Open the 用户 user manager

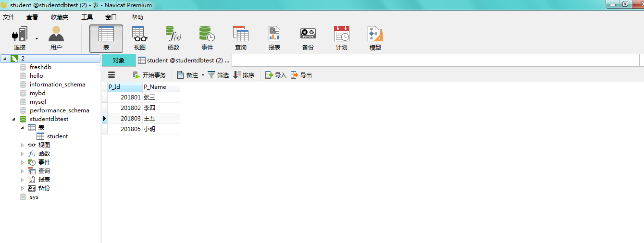coord(56,38)
